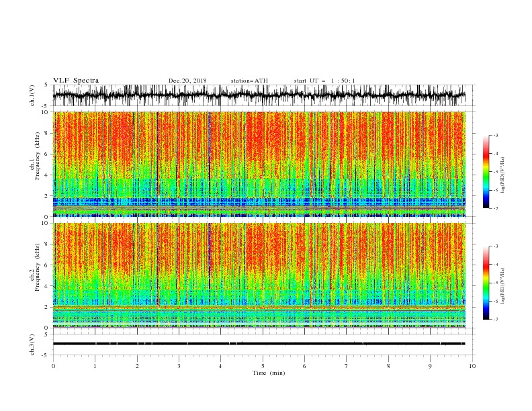The image size is (532, 411).
Task: Click the "start UT = 1 :50: 1" text
Action: click(x=324, y=81)
